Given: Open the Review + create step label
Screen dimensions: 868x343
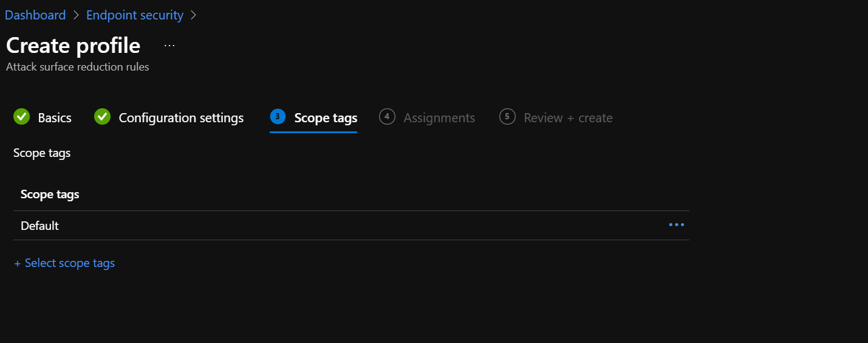Looking at the screenshot, I should click(568, 118).
